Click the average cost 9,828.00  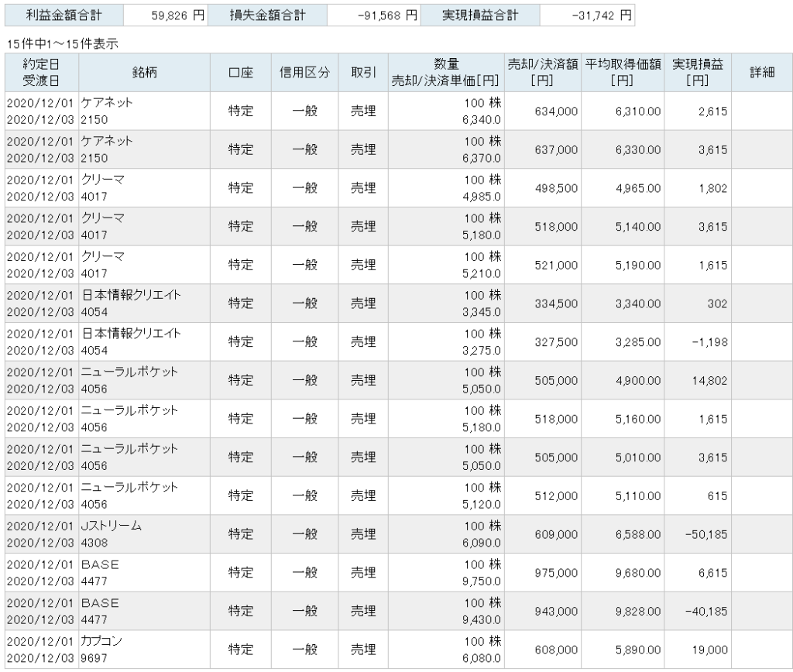(x=638, y=611)
